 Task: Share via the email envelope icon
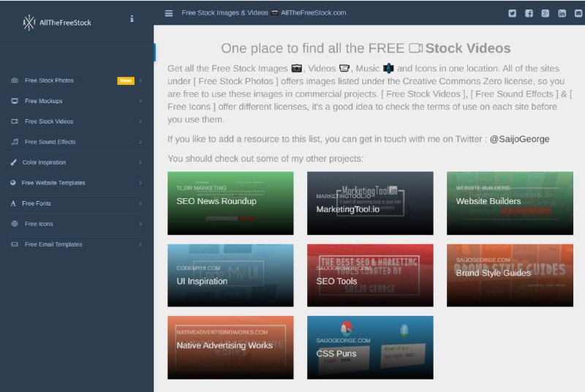tap(578, 13)
